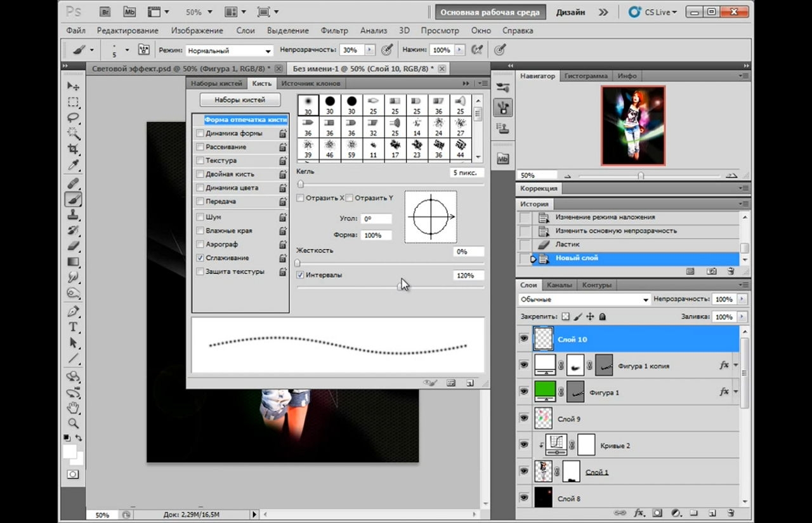The width and height of the screenshot is (812, 523).
Task: Open the Нажим 100% slider arrow
Action: point(460,50)
